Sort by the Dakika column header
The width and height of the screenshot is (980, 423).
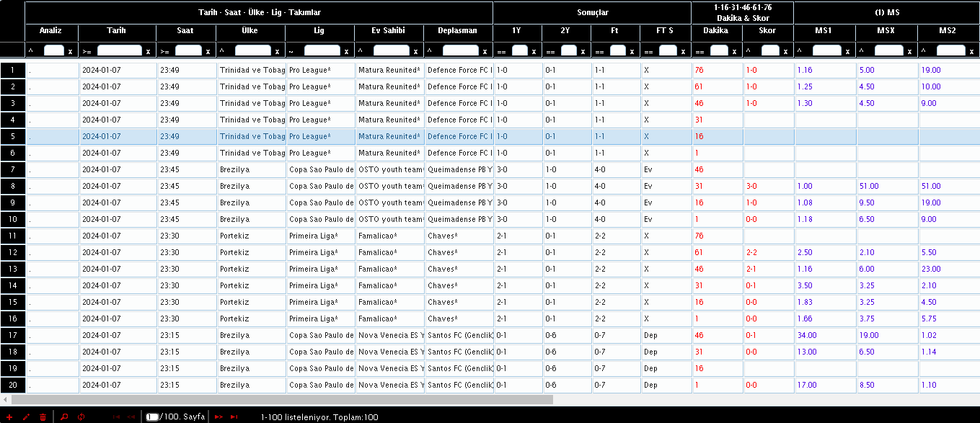tap(715, 31)
